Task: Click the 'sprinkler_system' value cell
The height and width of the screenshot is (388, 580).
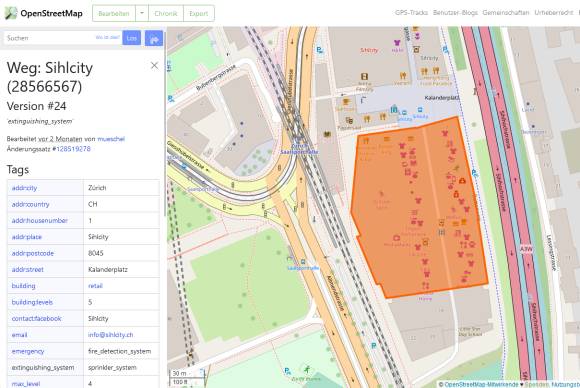Action: pos(122,368)
